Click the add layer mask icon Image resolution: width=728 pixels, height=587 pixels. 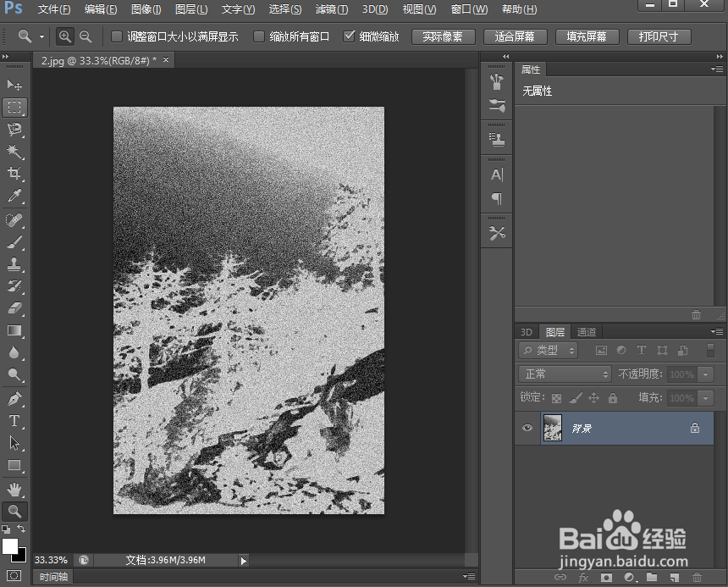(606, 577)
